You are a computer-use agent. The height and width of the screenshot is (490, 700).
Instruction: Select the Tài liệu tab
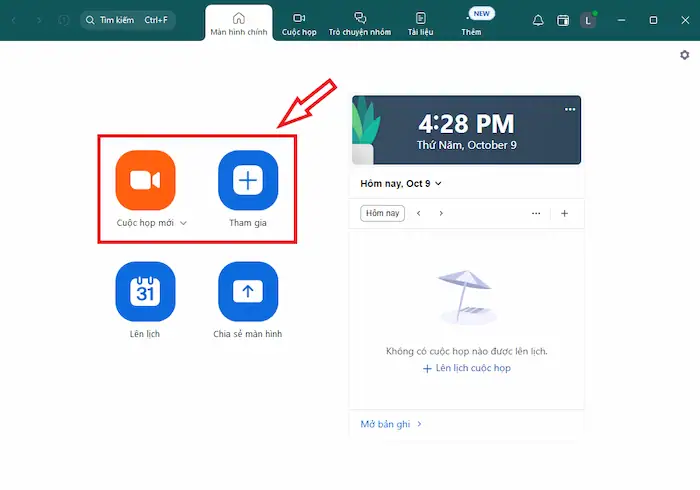tap(420, 24)
